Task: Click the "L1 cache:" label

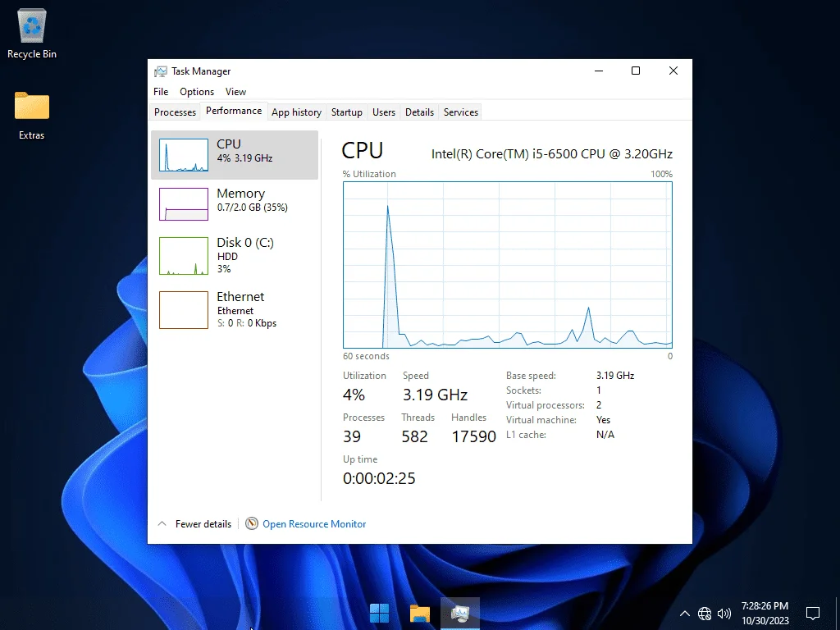Action: tap(526, 435)
